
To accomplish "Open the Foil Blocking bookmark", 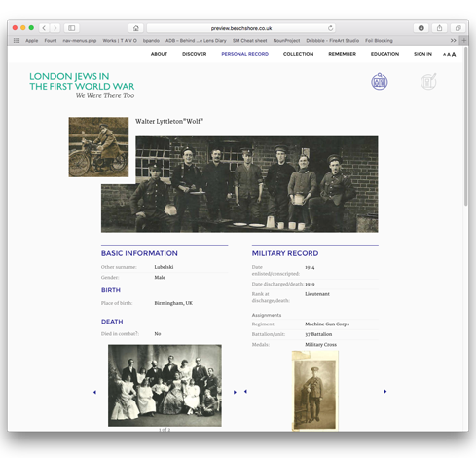I will pyautogui.click(x=379, y=41).
